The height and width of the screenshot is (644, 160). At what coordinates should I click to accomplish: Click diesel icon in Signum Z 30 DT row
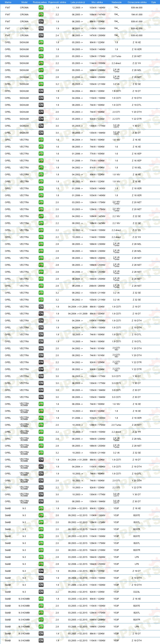click(41, 133)
